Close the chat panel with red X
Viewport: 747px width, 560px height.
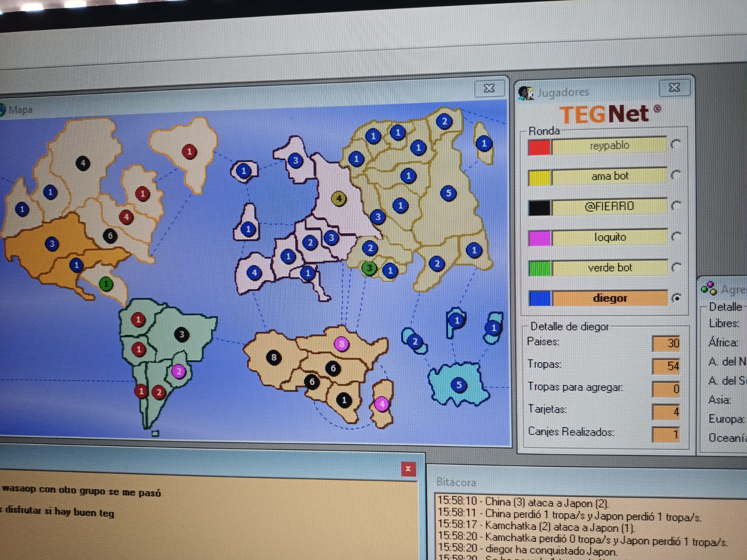coord(408,469)
